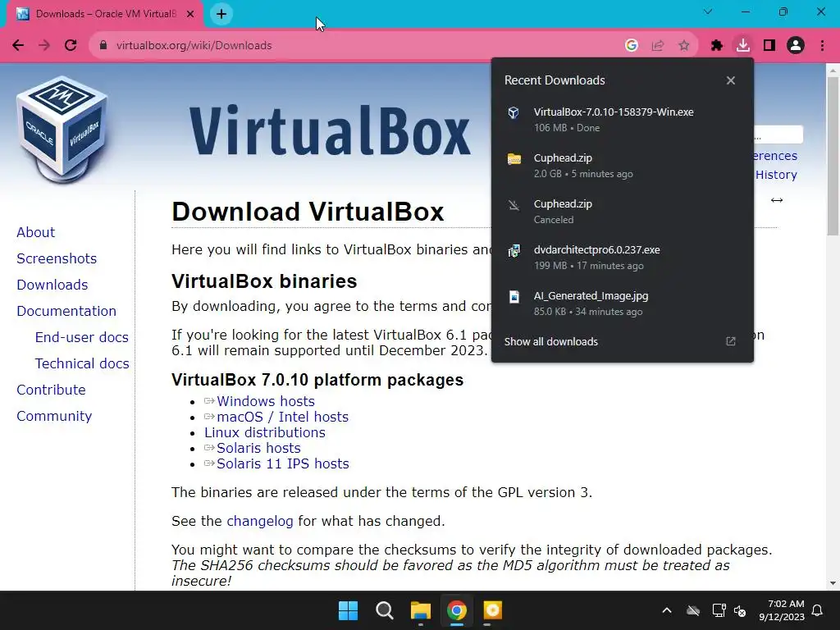Image resolution: width=840 pixels, height=630 pixels.
Task: Click the browser forward arrow
Action: click(x=44, y=46)
